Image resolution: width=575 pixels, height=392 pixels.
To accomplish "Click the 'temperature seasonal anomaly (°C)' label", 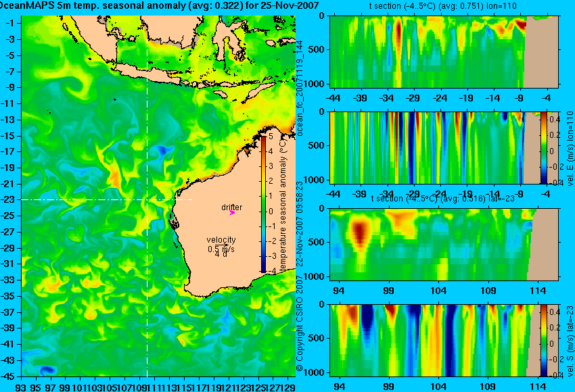I will 283,205.
